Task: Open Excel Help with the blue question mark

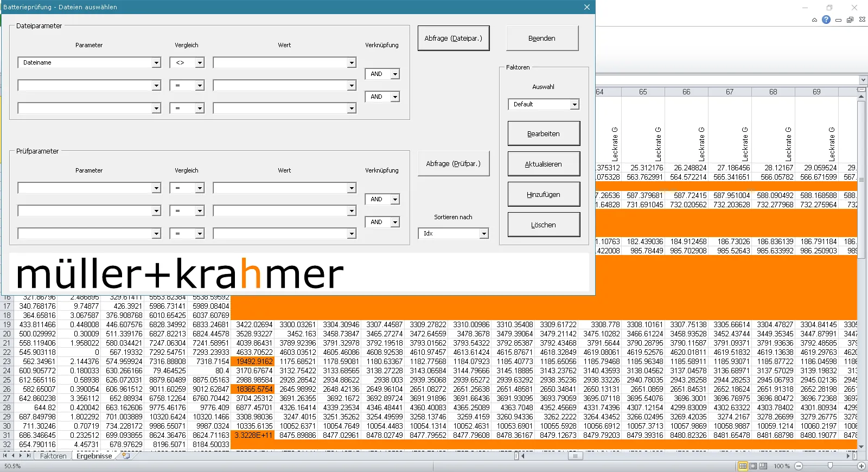Action: 826,20
